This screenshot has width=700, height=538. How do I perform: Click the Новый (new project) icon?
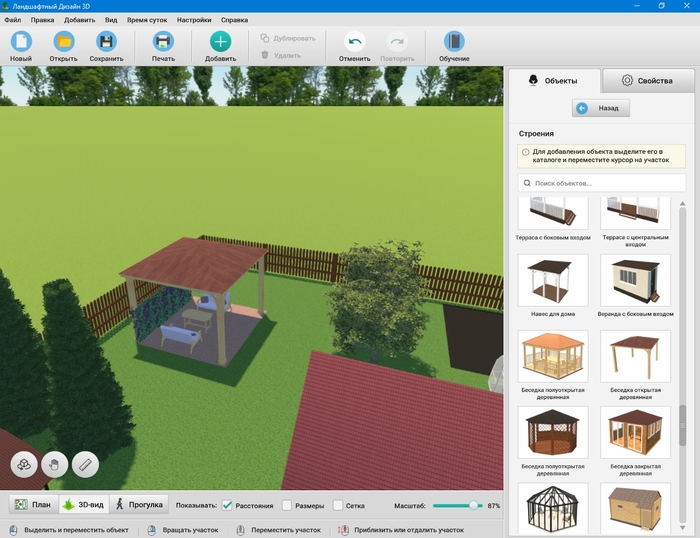pyautogui.click(x=21, y=42)
